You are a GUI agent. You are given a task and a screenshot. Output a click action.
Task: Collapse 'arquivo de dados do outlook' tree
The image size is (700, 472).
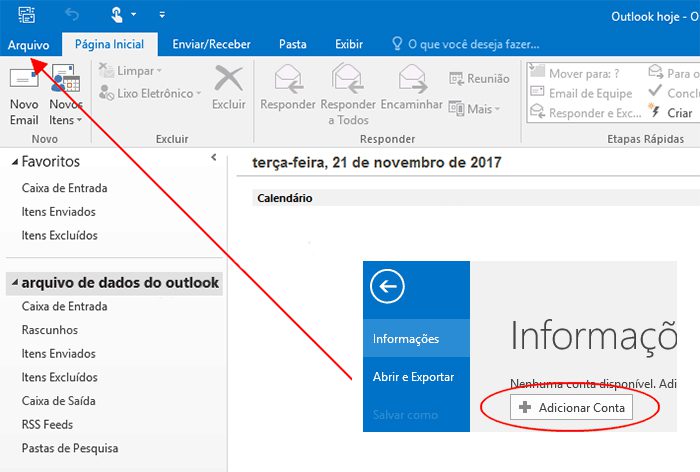(15, 282)
